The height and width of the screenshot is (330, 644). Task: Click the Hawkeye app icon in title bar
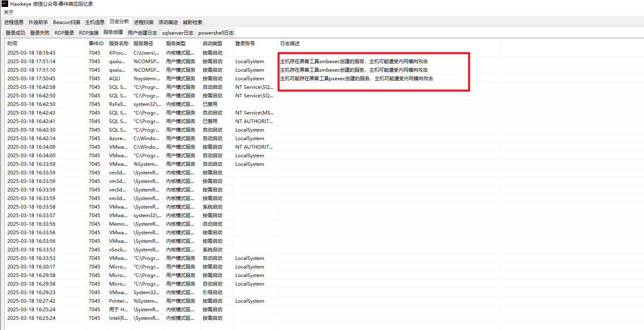click(x=5, y=4)
